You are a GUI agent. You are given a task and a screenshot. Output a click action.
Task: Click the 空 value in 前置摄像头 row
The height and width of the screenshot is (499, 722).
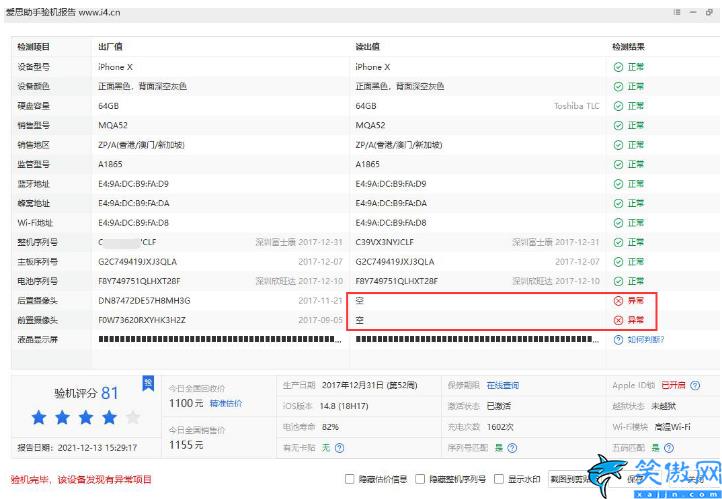pyautogui.click(x=360, y=320)
